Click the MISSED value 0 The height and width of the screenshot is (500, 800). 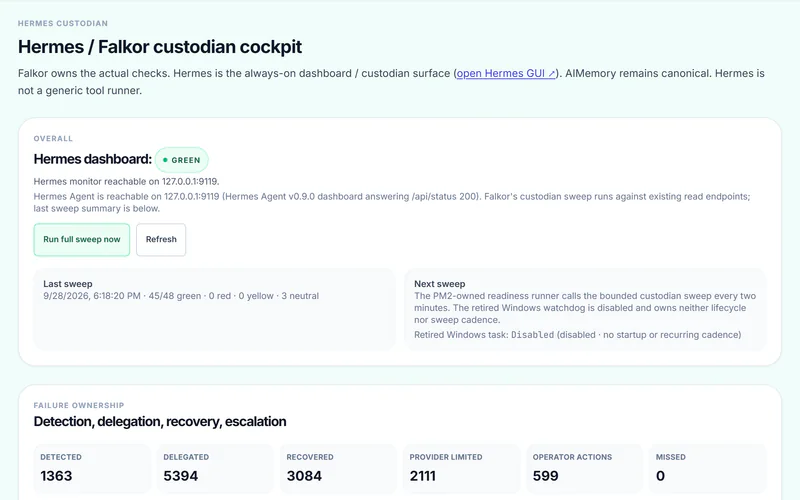[660, 476]
